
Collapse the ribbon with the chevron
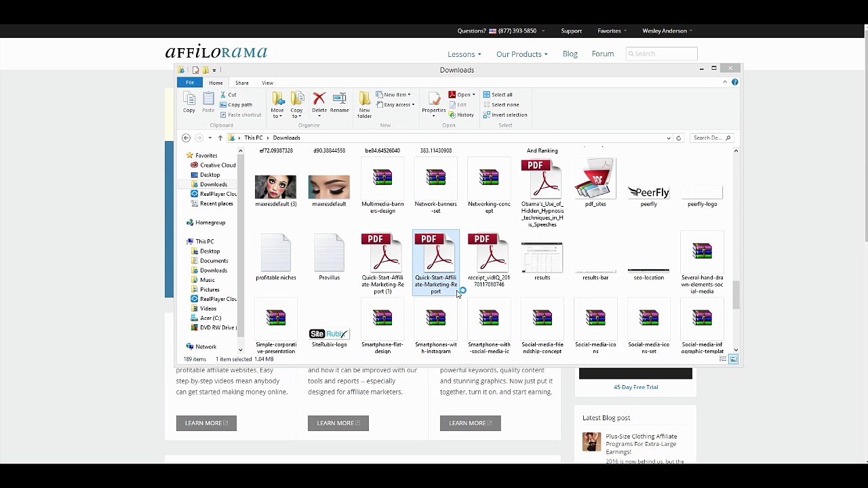[x=725, y=82]
